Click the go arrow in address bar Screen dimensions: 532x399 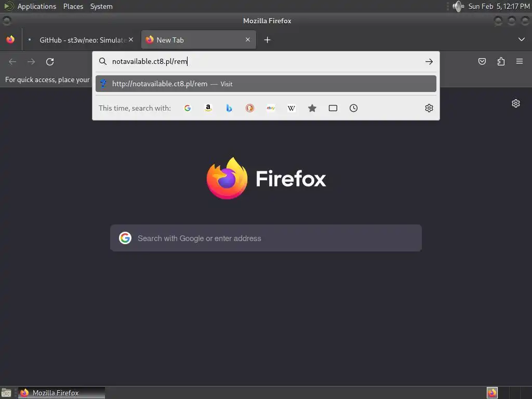[429, 62]
